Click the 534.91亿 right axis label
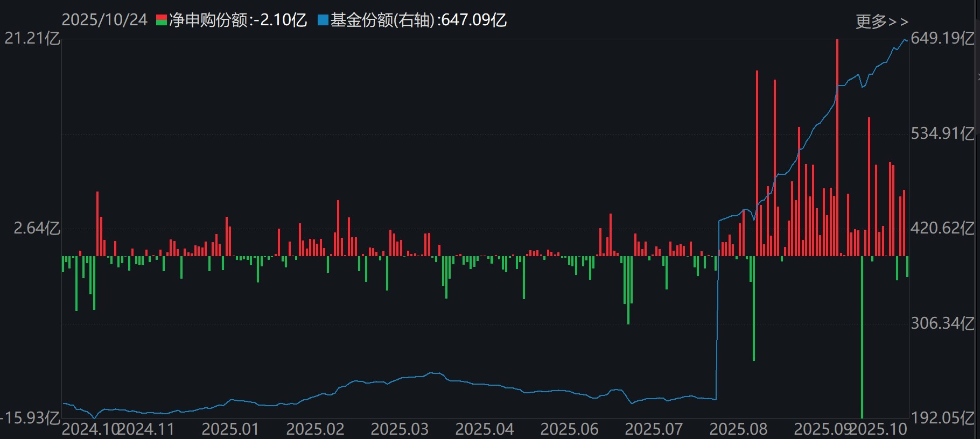The image size is (980, 439). click(942, 133)
